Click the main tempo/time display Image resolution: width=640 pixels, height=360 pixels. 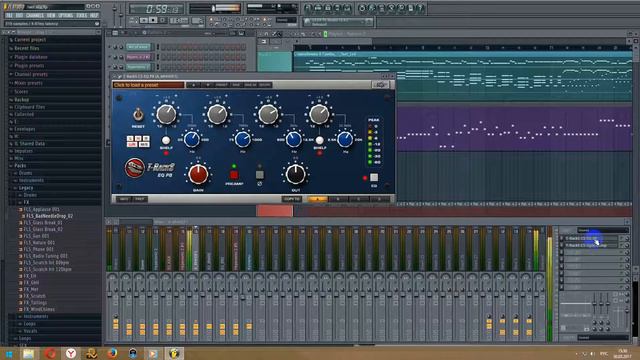pyautogui.click(x=157, y=9)
